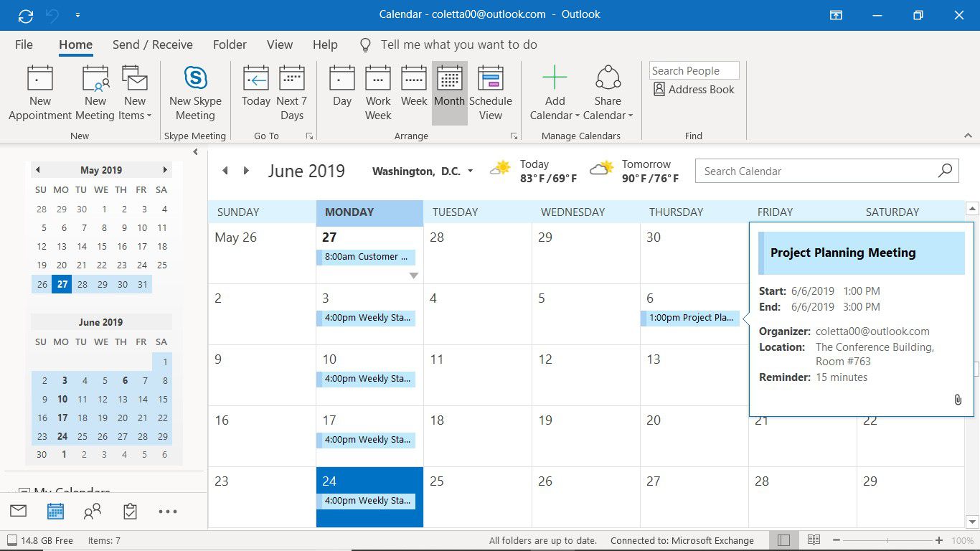The image size is (980, 551).
Task: Open the File tab
Action: (24, 44)
